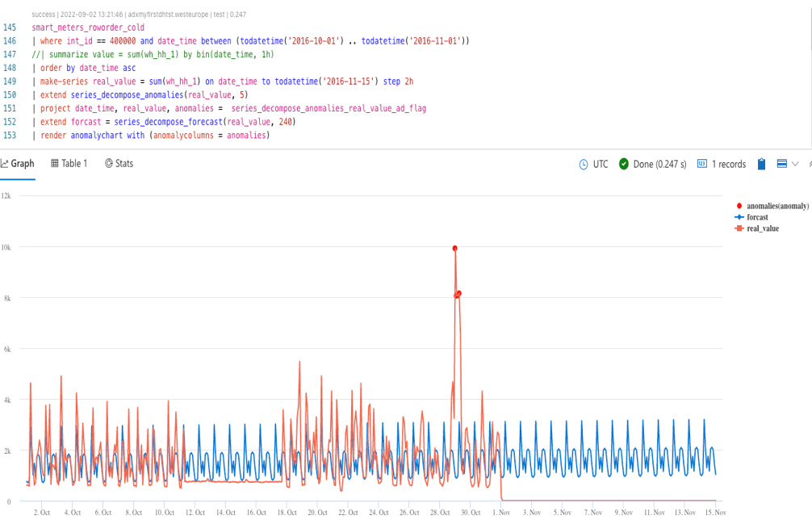
Task: Click the results layout rows icon
Action: click(x=782, y=164)
